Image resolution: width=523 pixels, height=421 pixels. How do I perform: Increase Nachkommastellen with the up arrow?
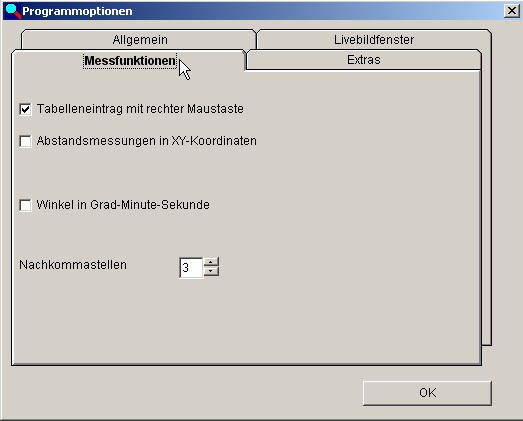(211, 262)
